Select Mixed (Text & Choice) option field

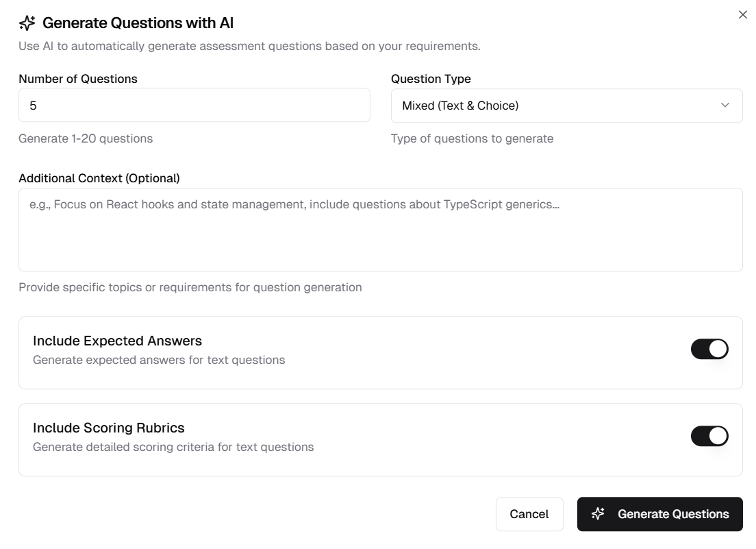tap(566, 106)
